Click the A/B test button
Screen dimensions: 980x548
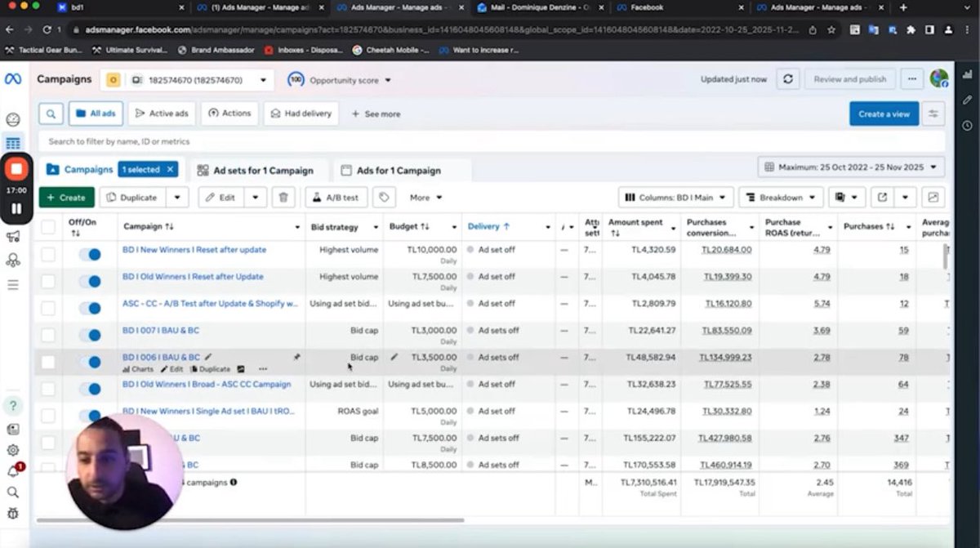point(336,197)
